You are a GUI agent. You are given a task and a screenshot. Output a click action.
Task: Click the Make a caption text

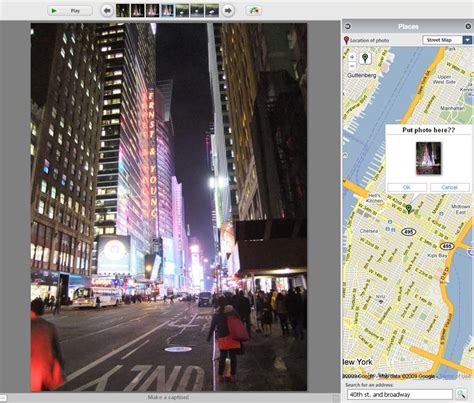pyautogui.click(x=168, y=397)
